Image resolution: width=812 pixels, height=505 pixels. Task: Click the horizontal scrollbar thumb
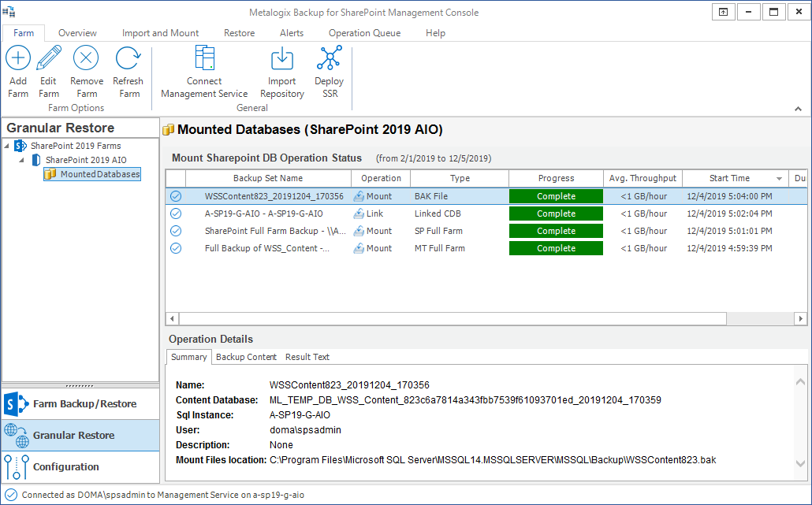click(x=453, y=319)
